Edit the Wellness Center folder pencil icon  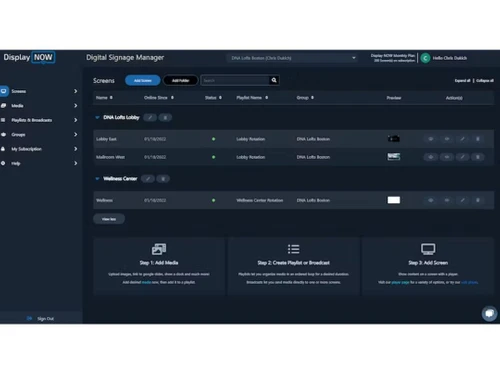tap(148, 179)
